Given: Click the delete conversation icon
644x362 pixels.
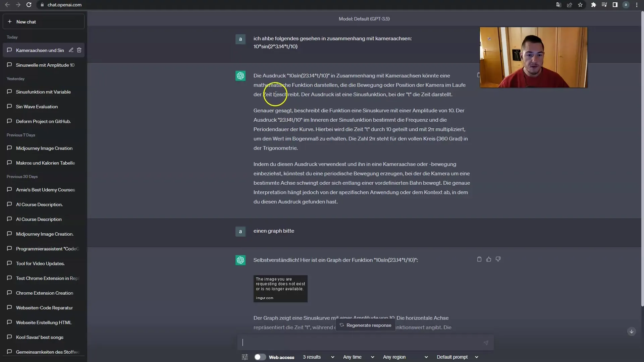Looking at the screenshot, I should [x=79, y=50].
